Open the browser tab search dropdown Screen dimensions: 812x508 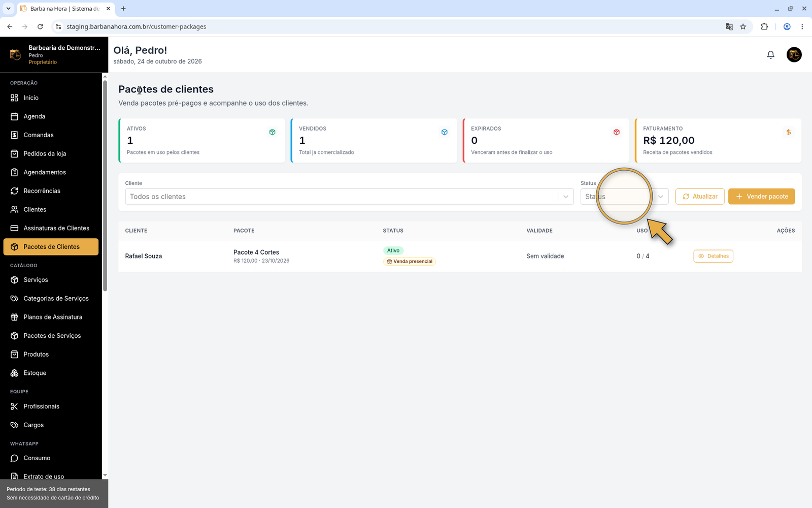pyautogui.click(x=8, y=8)
